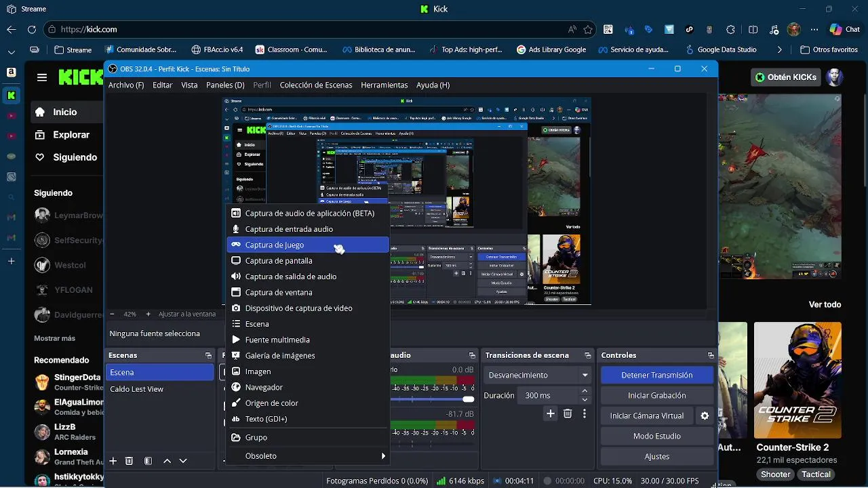Image resolution: width=868 pixels, height=488 pixels.
Task: Add a new scene with plus icon in Escenas
Action: pyautogui.click(x=113, y=461)
